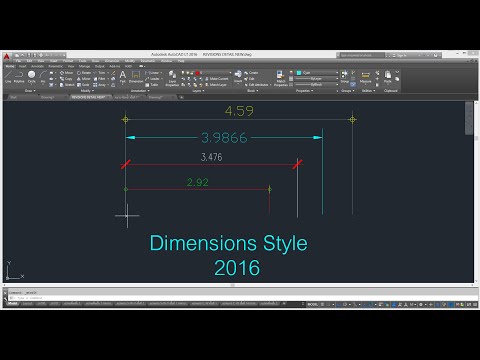
Task: Select the Circle draw tool
Action: point(31,77)
